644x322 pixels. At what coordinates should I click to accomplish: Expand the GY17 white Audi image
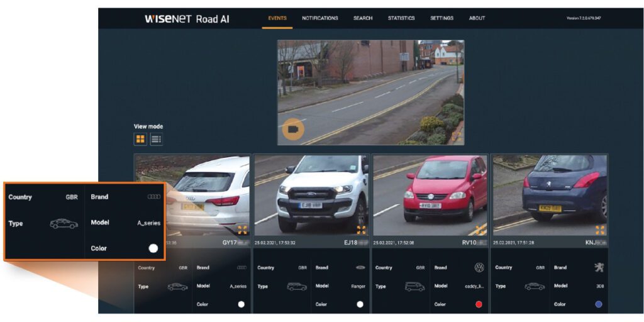[x=242, y=230]
